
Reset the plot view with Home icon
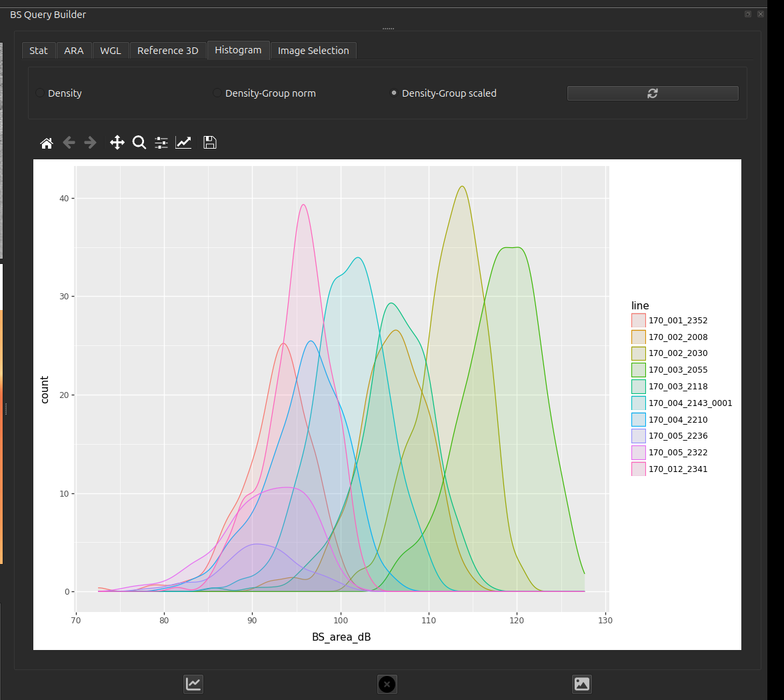pyautogui.click(x=47, y=143)
